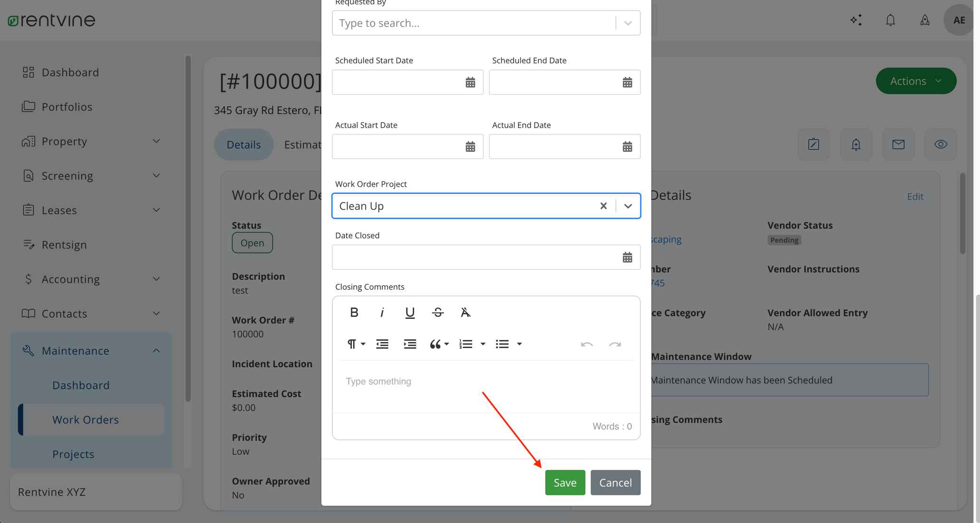Open the Scheduled Start Date calendar picker

tap(470, 82)
